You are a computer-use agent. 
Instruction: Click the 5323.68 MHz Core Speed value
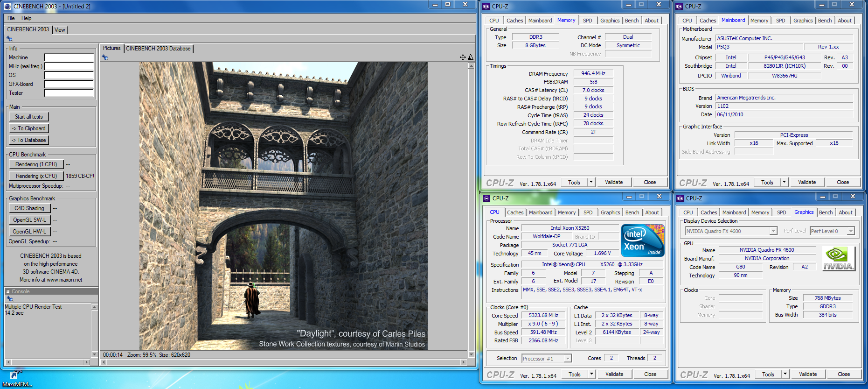tap(543, 316)
